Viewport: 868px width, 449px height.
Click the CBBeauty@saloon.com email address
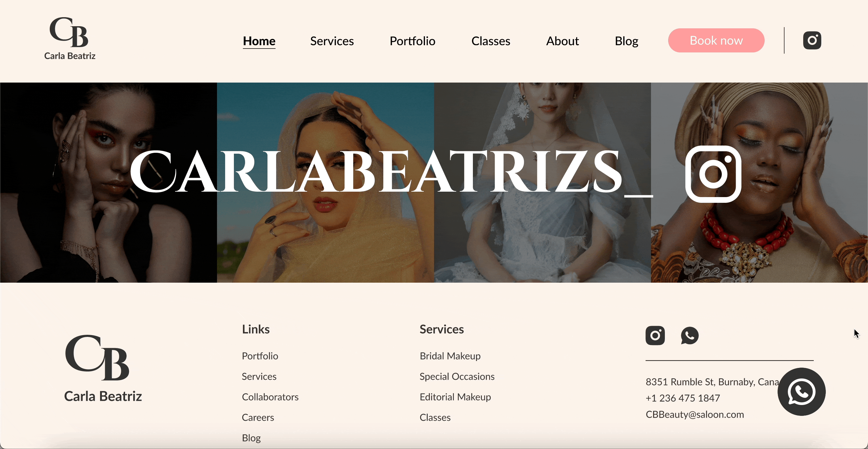(694, 414)
